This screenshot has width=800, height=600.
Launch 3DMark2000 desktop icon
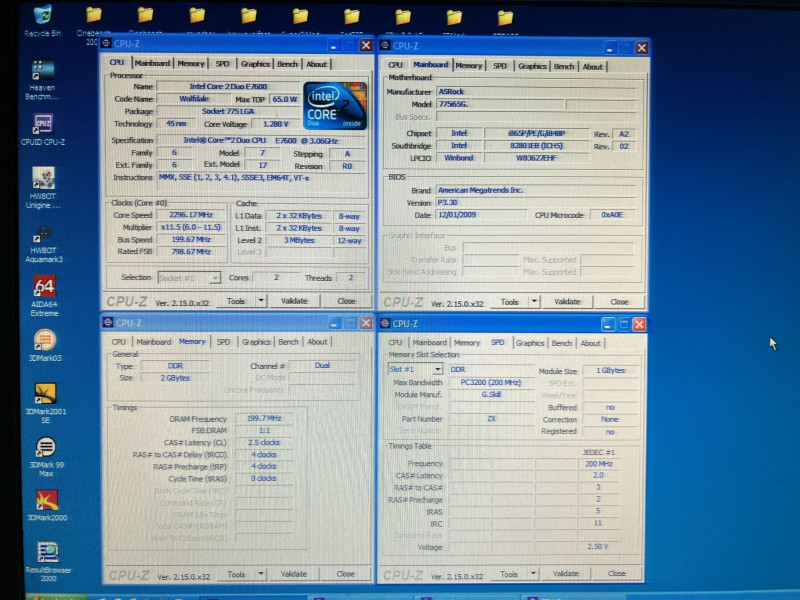47,506
